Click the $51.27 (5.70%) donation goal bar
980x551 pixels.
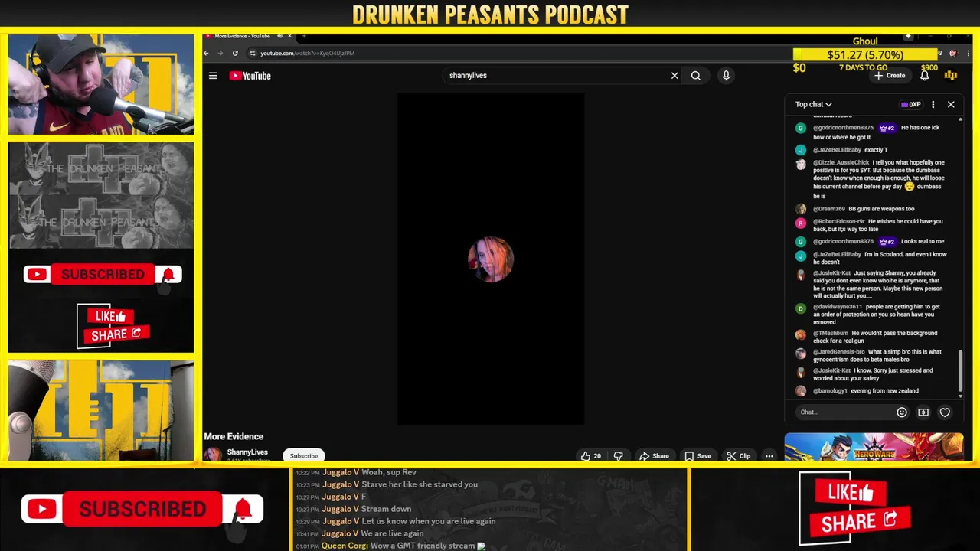[865, 54]
